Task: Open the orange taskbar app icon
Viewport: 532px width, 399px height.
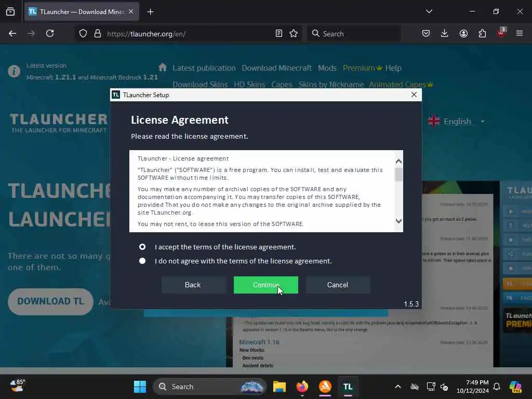Action: [x=325, y=387]
